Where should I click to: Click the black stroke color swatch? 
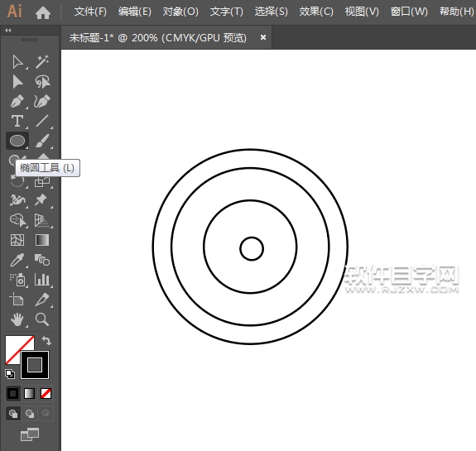click(x=35, y=365)
